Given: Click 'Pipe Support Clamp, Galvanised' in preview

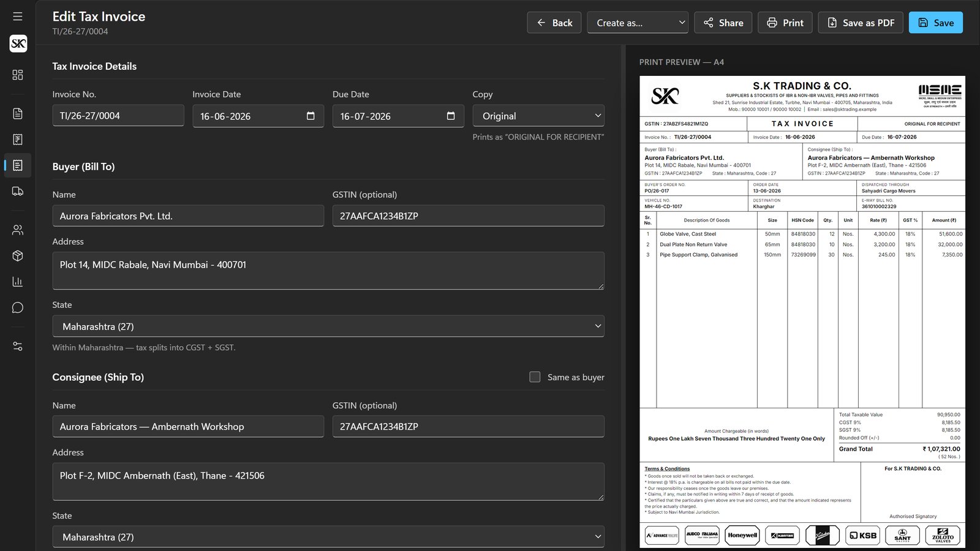Looking at the screenshot, I should tap(699, 255).
